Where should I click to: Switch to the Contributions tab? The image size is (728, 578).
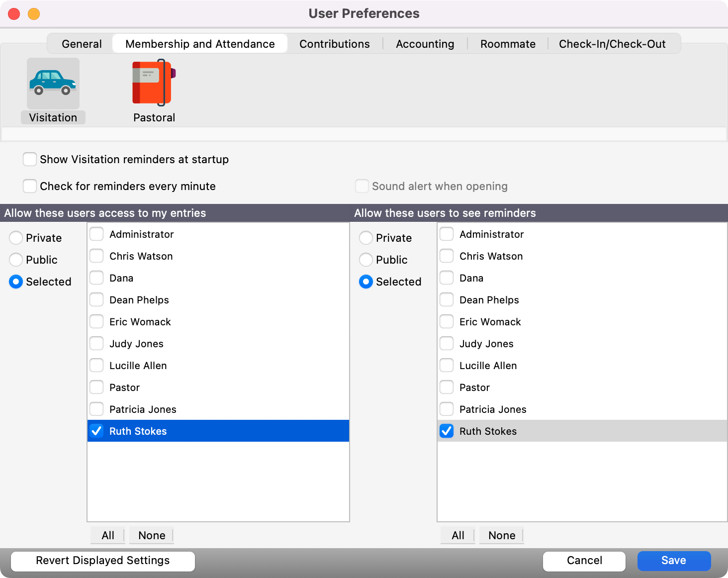334,44
